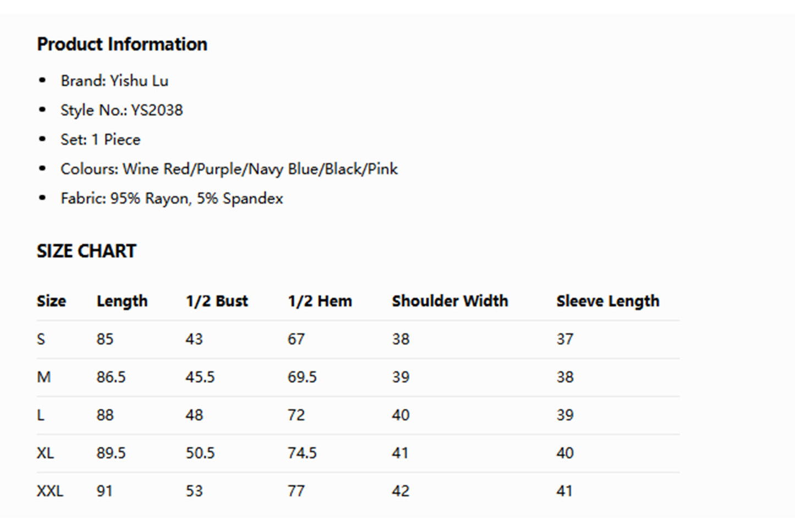Click the 1/2 Hem column header

320,301
